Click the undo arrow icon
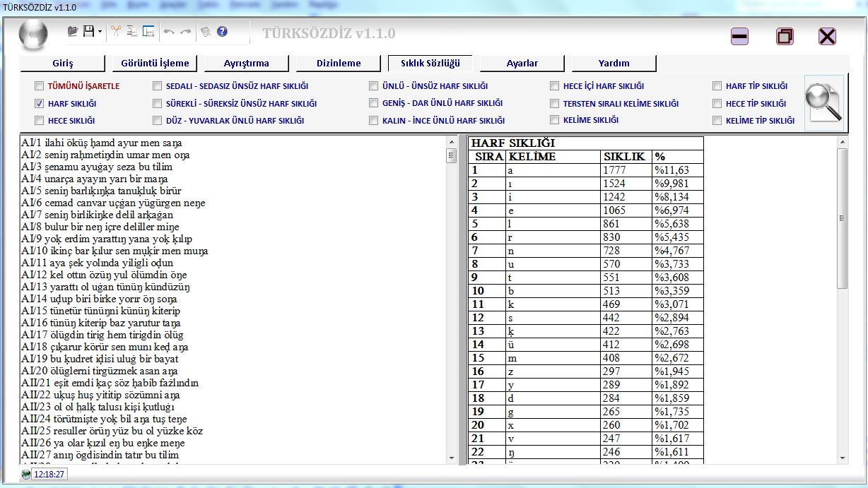 pyautogui.click(x=169, y=32)
